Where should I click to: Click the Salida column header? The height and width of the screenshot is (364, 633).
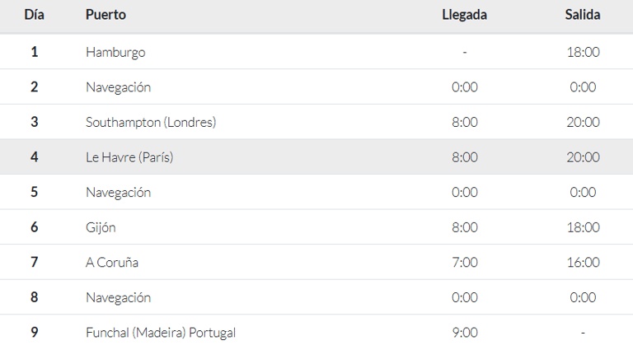coord(583,15)
